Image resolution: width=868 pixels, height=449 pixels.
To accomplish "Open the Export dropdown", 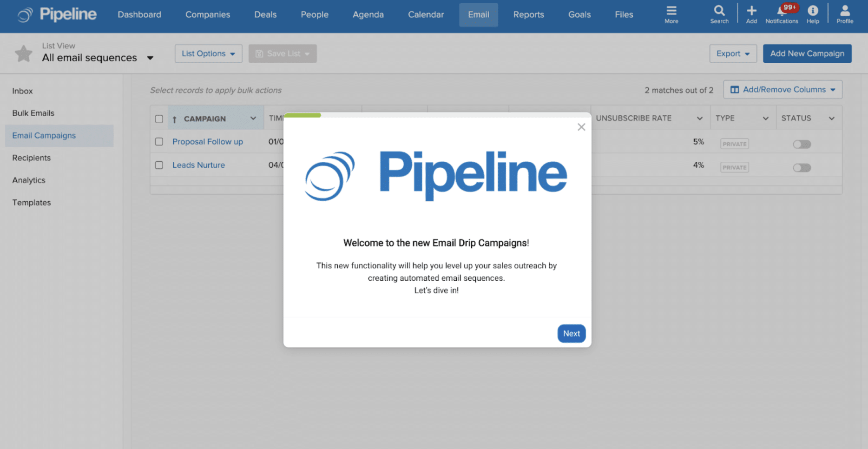I will tap(733, 53).
